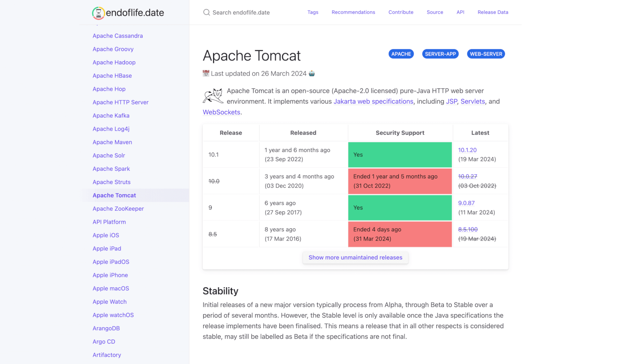Viewport: 638px width, 364px height.
Task: Show more unmaintained releases
Action: click(x=355, y=257)
